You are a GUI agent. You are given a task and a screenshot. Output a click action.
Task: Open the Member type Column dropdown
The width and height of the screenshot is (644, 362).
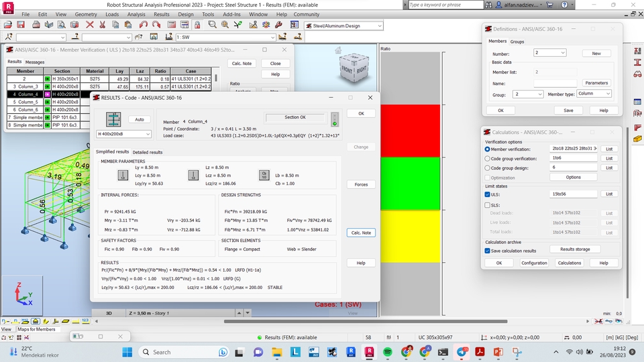coord(608,94)
